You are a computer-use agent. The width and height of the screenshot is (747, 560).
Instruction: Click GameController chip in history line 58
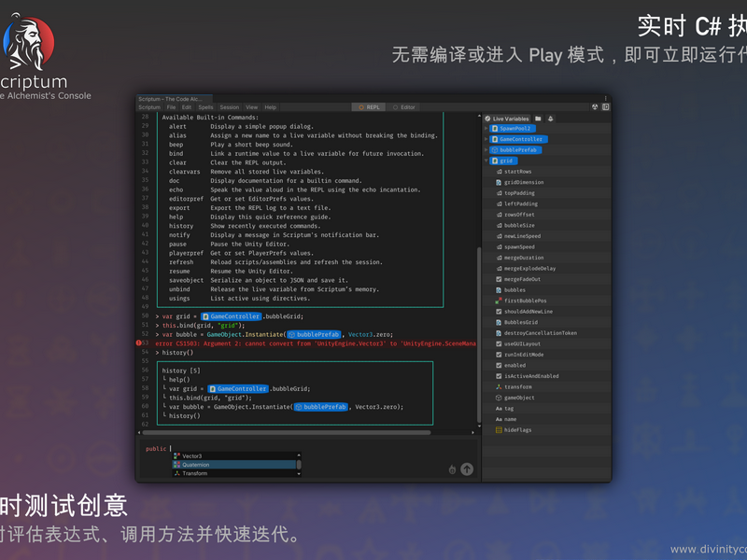[238, 388]
